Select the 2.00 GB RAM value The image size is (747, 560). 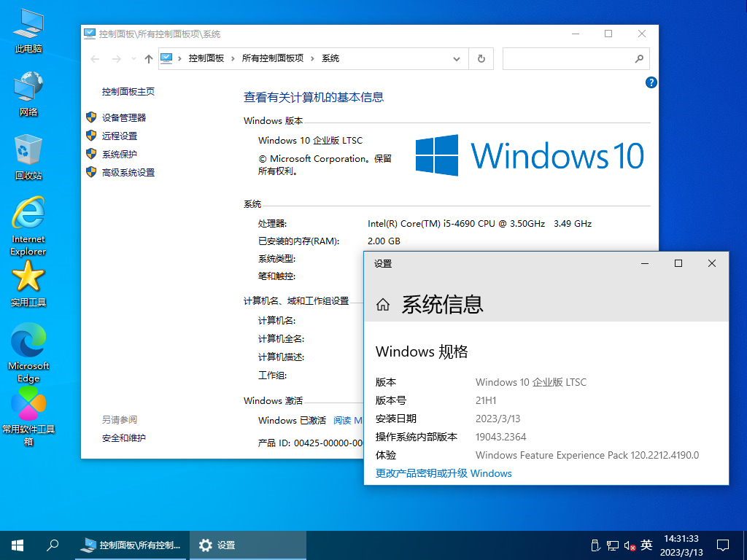point(384,241)
